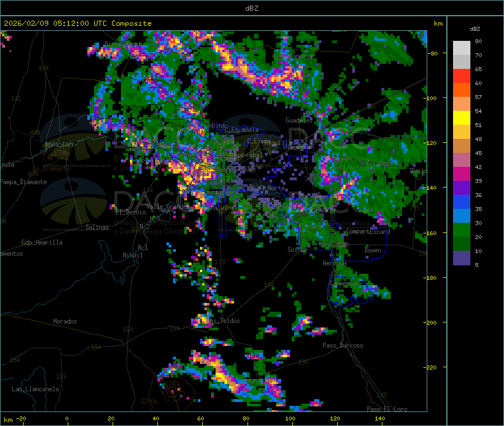Pick the slate 5-10 dBZ legend swatch

coord(461,258)
